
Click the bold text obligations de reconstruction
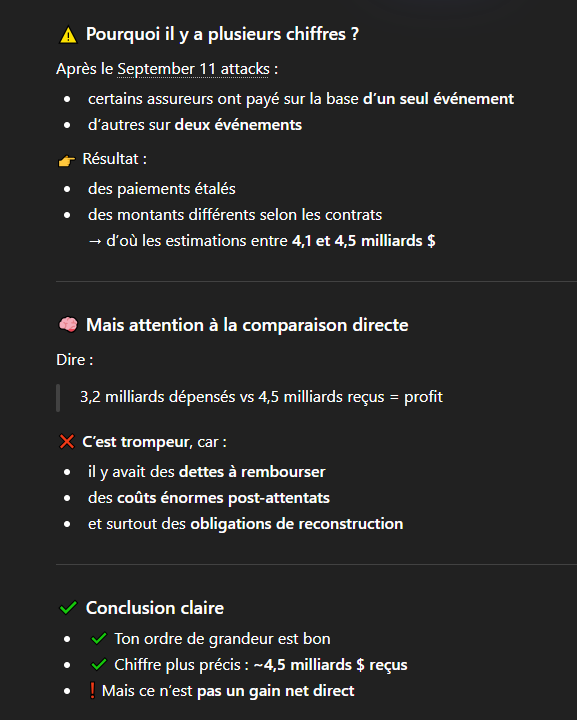click(x=297, y=524)
